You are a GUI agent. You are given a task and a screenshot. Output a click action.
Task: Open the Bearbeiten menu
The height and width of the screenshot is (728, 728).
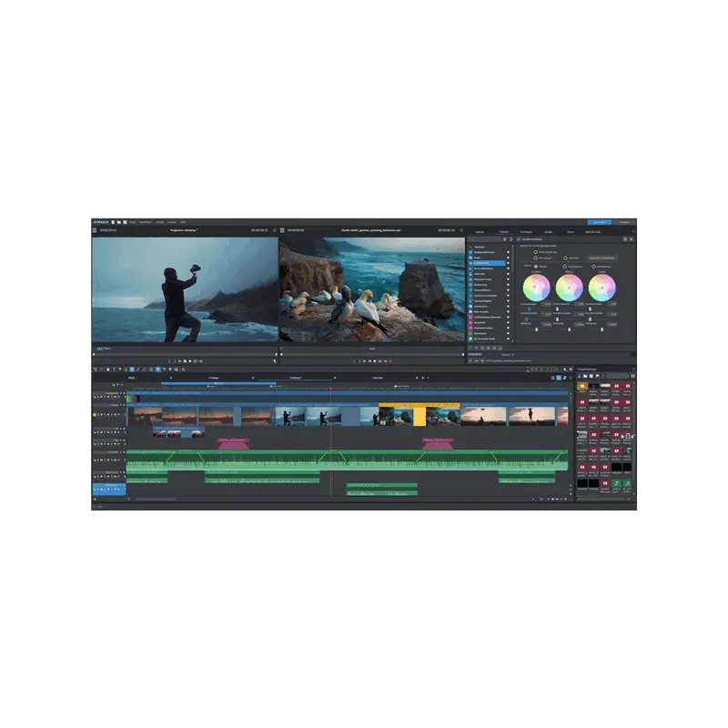[146, 222]
